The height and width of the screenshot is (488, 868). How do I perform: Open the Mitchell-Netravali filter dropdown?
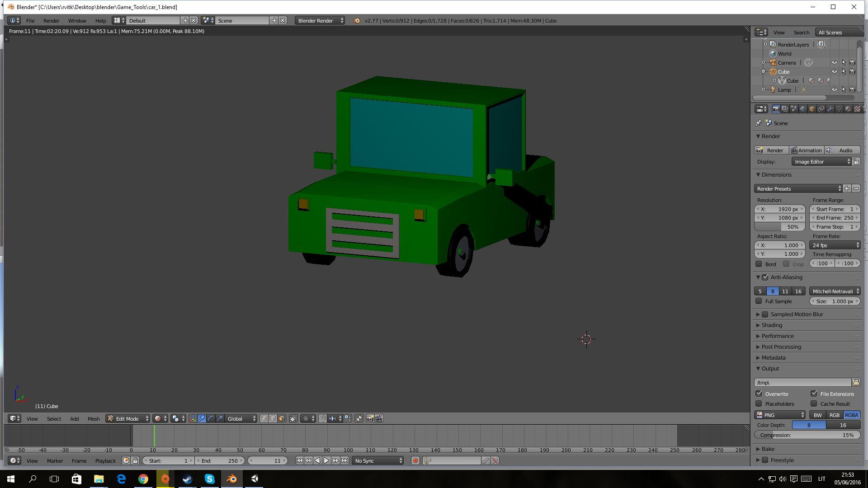835,291
